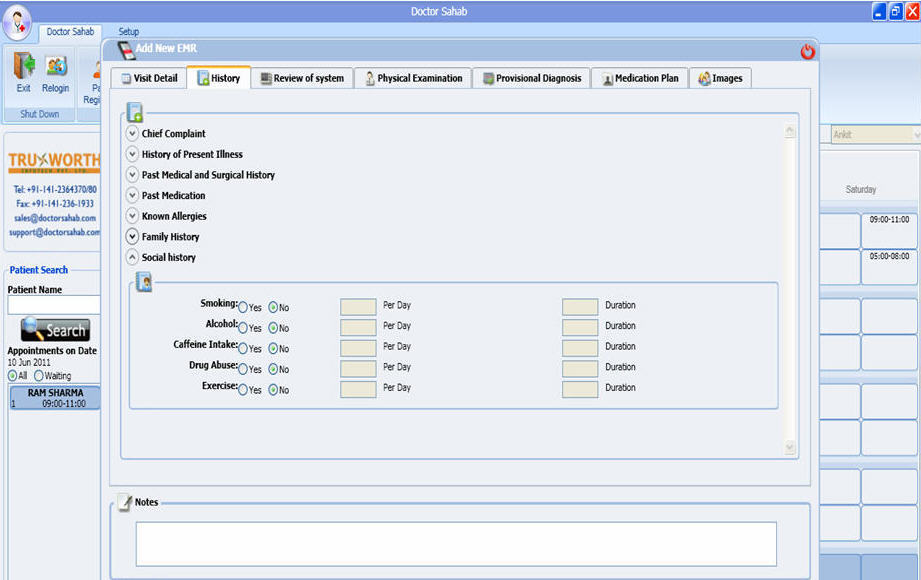Select the Waiting appointments radio button
The width and height of the screenshot is (921, 580).
point(39,375)
